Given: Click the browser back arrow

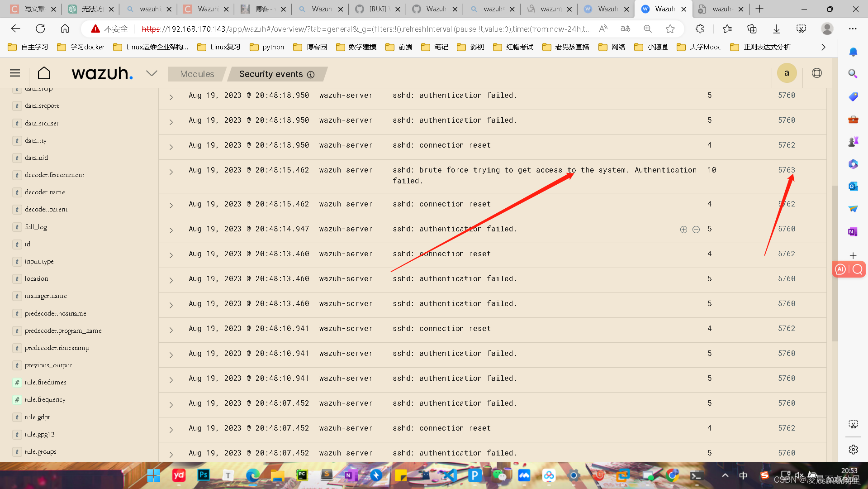Looking at the screenshot, I should pyautogui.click(x=16, y=29).
